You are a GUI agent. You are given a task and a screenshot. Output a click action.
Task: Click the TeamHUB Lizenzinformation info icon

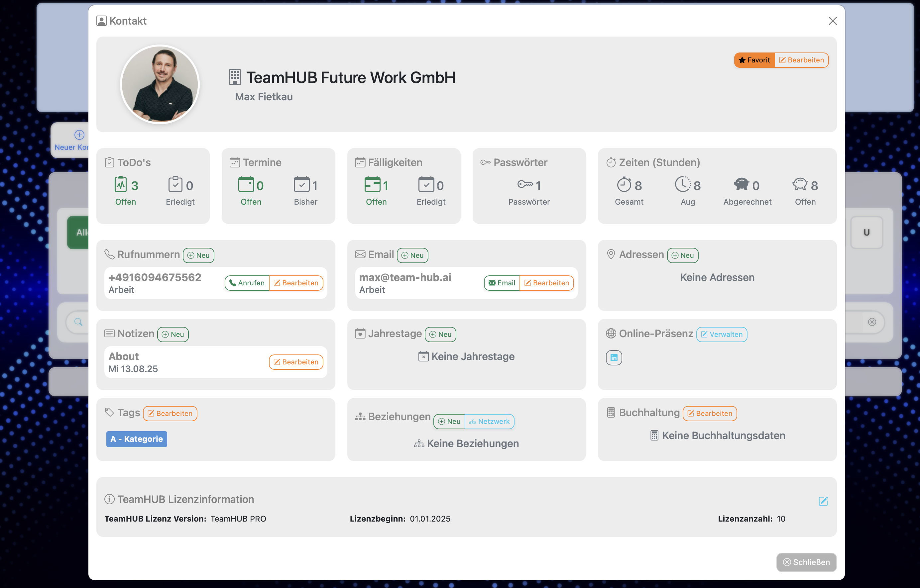click(x=109, y=499)
